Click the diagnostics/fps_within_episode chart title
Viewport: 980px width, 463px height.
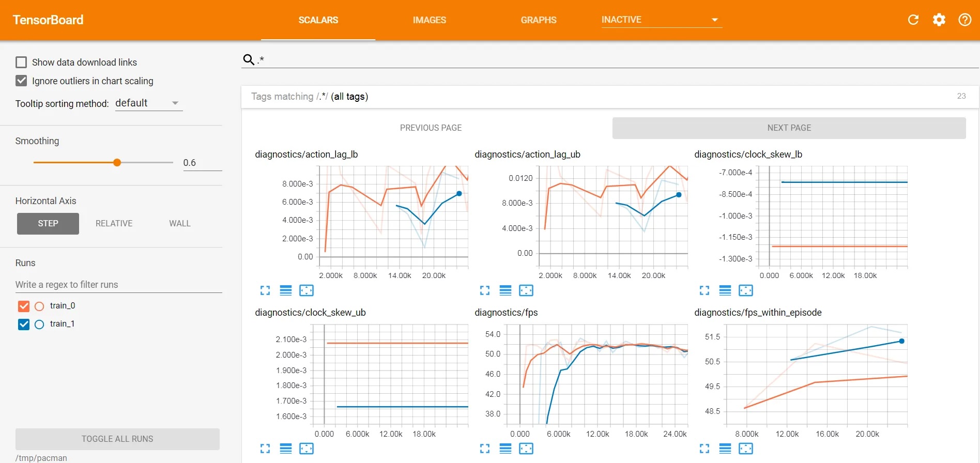[x=758, y=313]
